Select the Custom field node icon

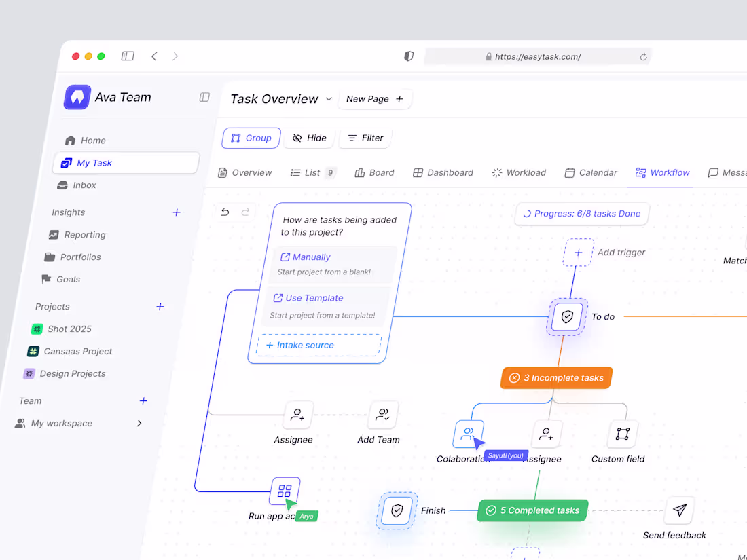click(622, 434)
